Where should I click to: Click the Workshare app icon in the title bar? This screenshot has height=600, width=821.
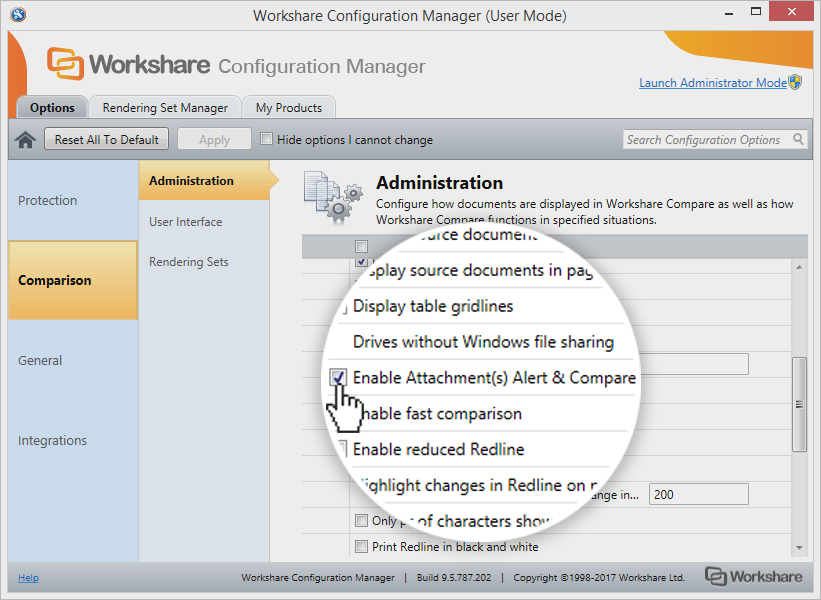tap(18, 15)
